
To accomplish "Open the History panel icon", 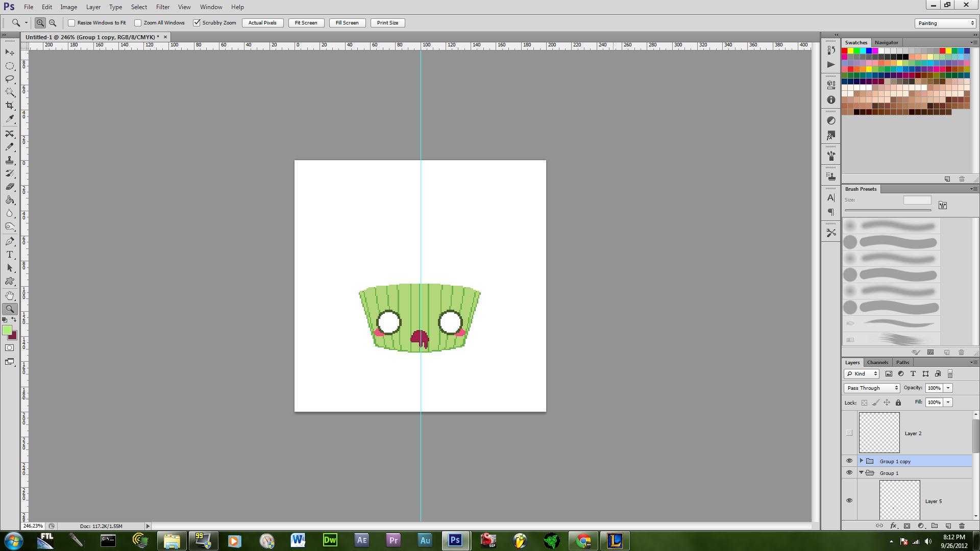I will [x=831, y=51].
